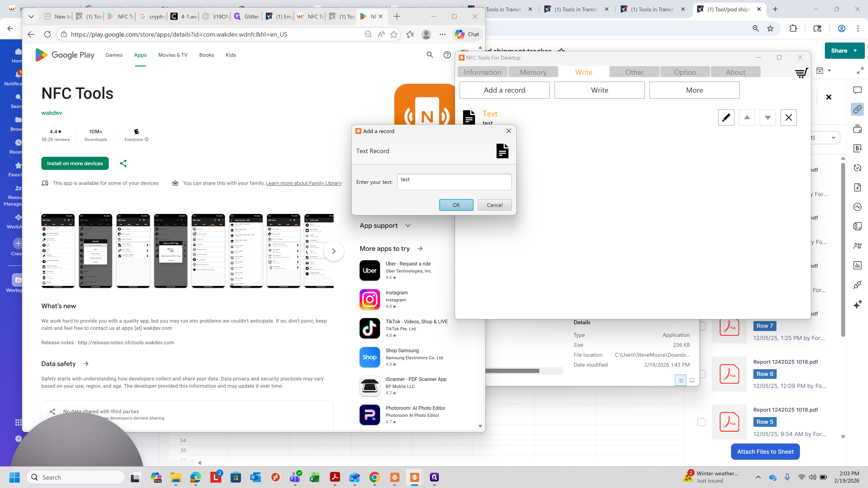The image size is (868, 488).
Task: Click the pencil edit icon for Text record
Action: coord(726,117)
